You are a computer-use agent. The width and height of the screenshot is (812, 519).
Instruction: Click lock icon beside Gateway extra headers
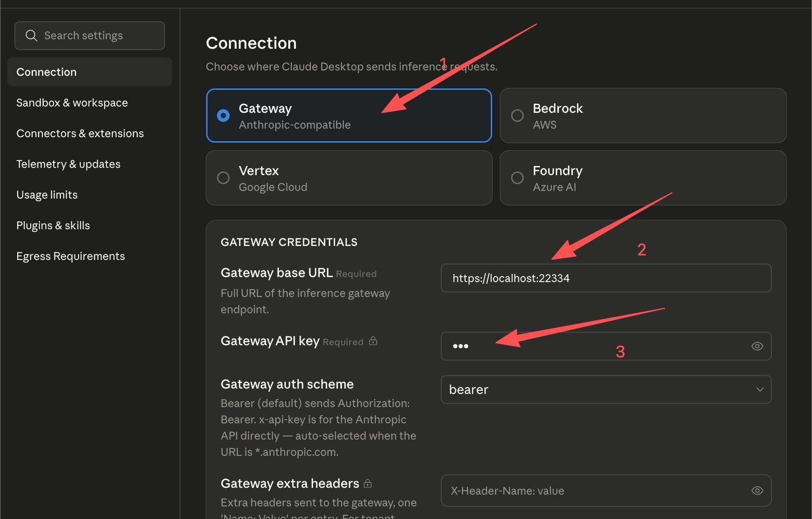point(368,483)
